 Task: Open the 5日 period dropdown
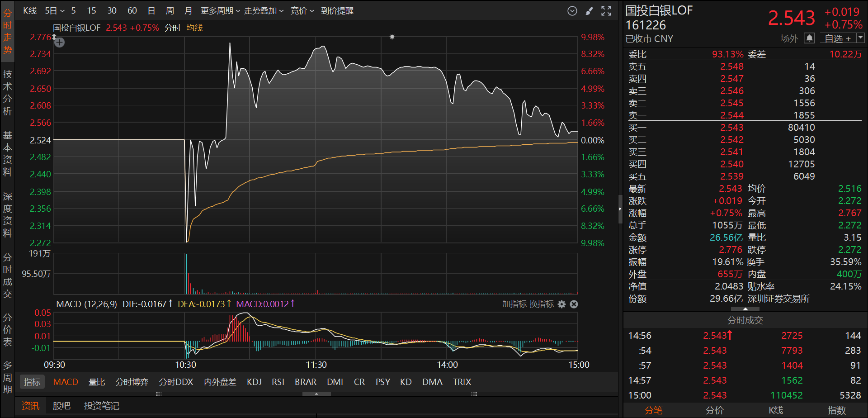point(55,11)
